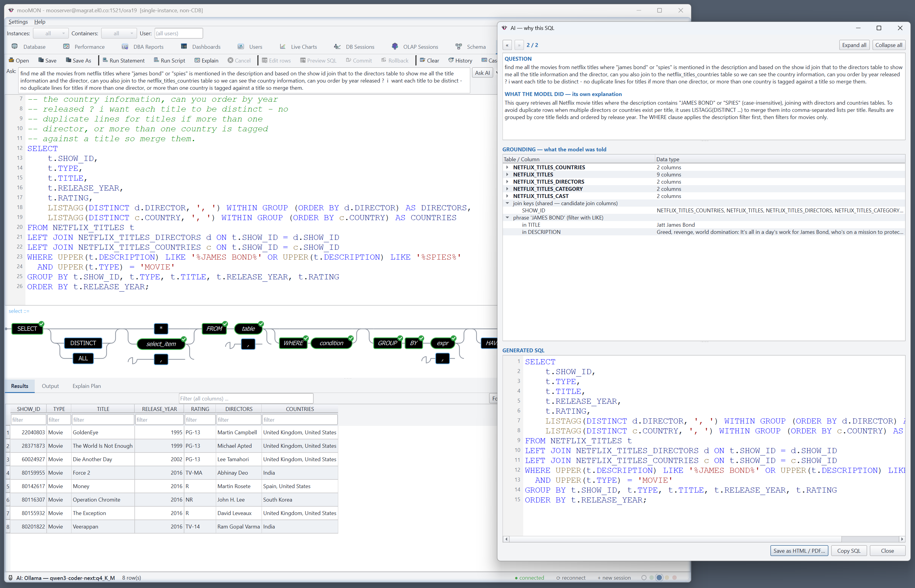This screenshot has width=915, height=588.
Task: Open the Live Charts icon
Action: pyautogui.click(x=283, y=47)
